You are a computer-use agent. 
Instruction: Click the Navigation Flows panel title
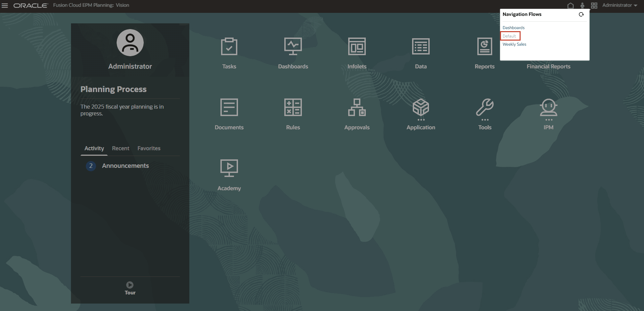coord(522,14)
